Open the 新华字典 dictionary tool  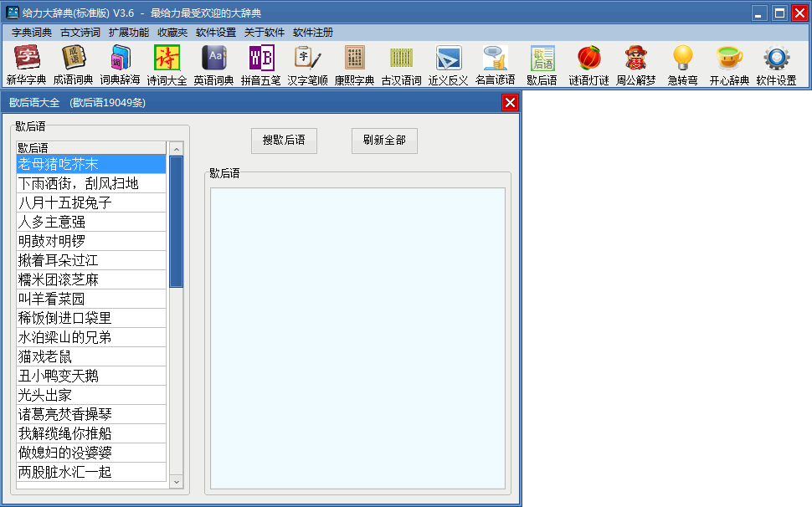[x=26, y=64]
